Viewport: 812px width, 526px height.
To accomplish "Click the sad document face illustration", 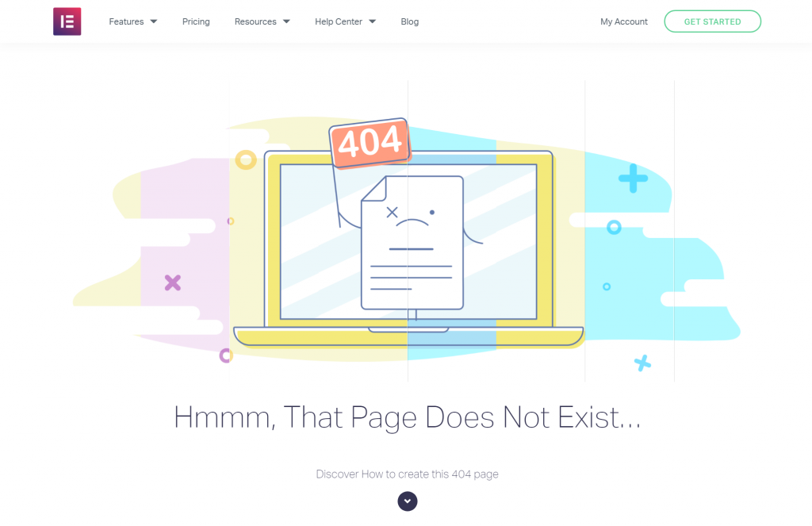I will (x=412, y=243).
